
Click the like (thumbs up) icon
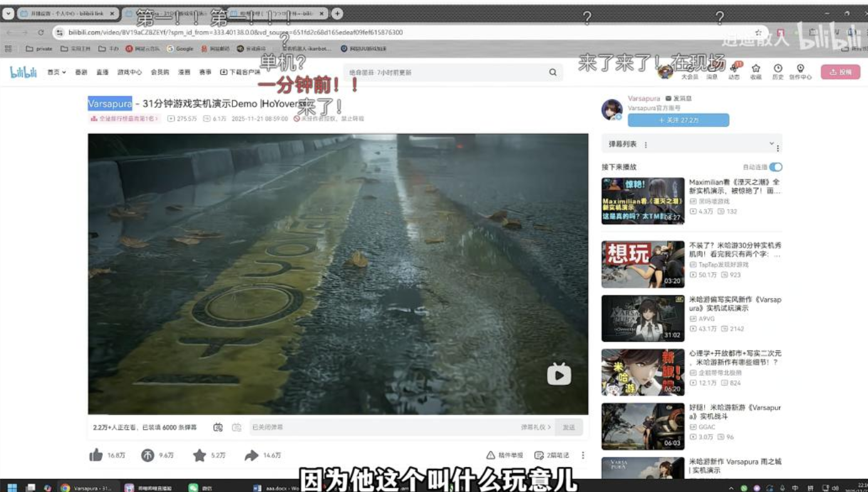pyautogui.click(x=96, y=455)
